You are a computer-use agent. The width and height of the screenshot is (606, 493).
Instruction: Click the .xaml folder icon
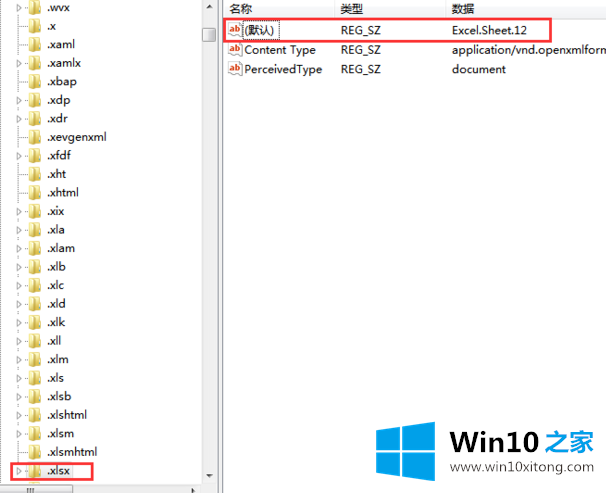[x=35, y=44]
